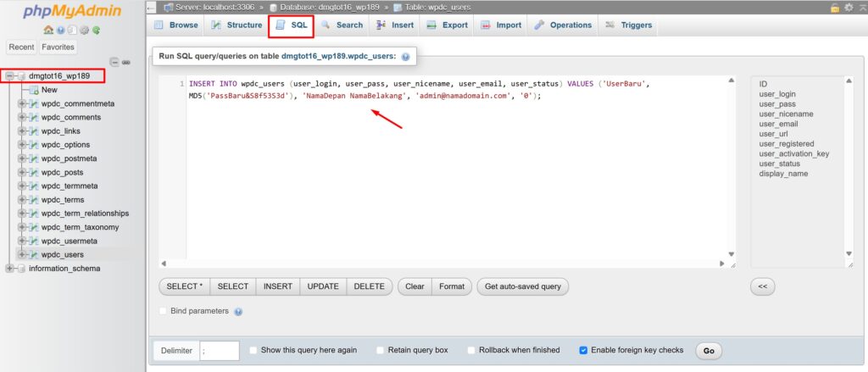
Task: Toggle the navigation panel arrow at top-left
Action: coord(152,7)
